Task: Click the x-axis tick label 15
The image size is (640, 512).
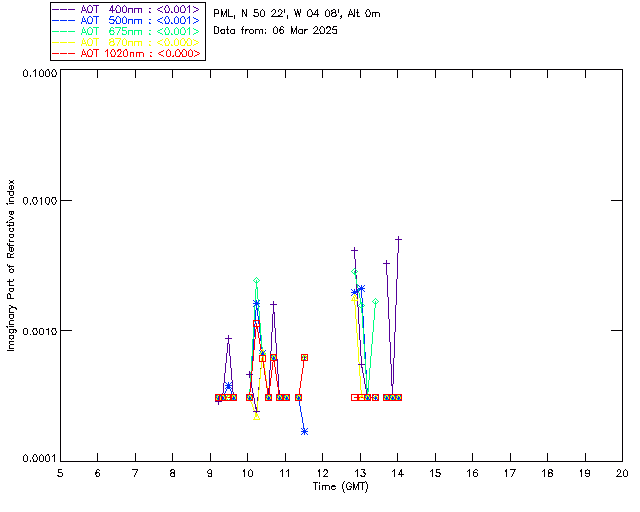Action: pyautogui.click(x=435, y=473)
